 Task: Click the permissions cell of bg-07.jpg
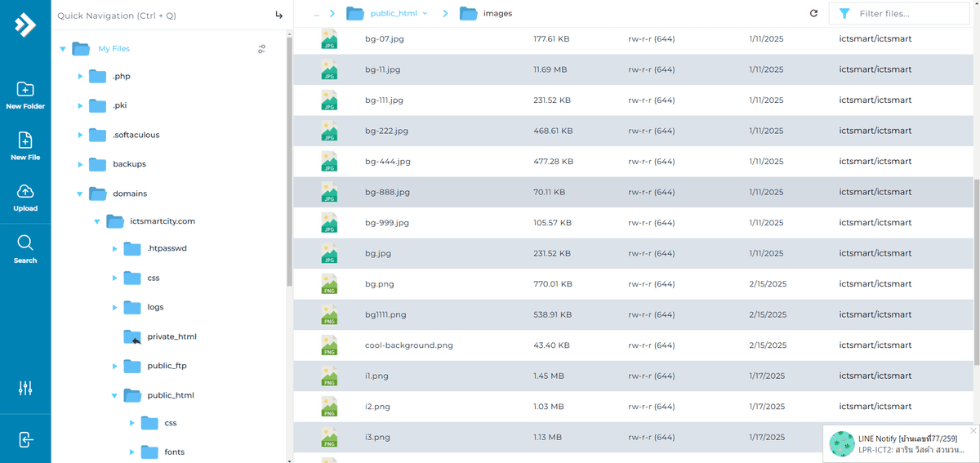[651, 39]
